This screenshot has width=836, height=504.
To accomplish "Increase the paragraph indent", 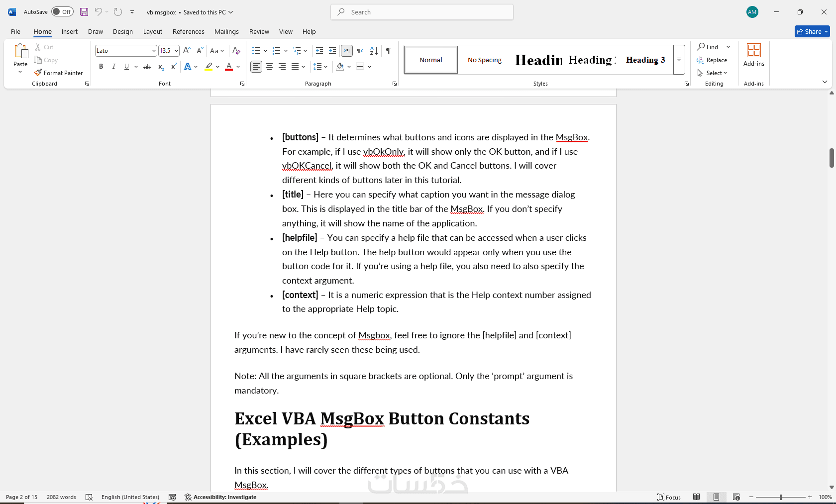I will point(332,51).
